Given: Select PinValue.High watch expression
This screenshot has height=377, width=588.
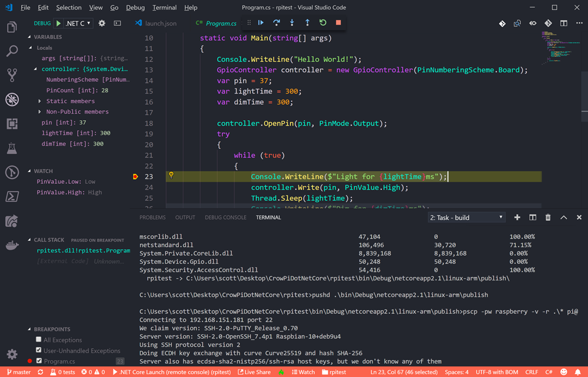Looking at the screenshot, I should point(69,192).
